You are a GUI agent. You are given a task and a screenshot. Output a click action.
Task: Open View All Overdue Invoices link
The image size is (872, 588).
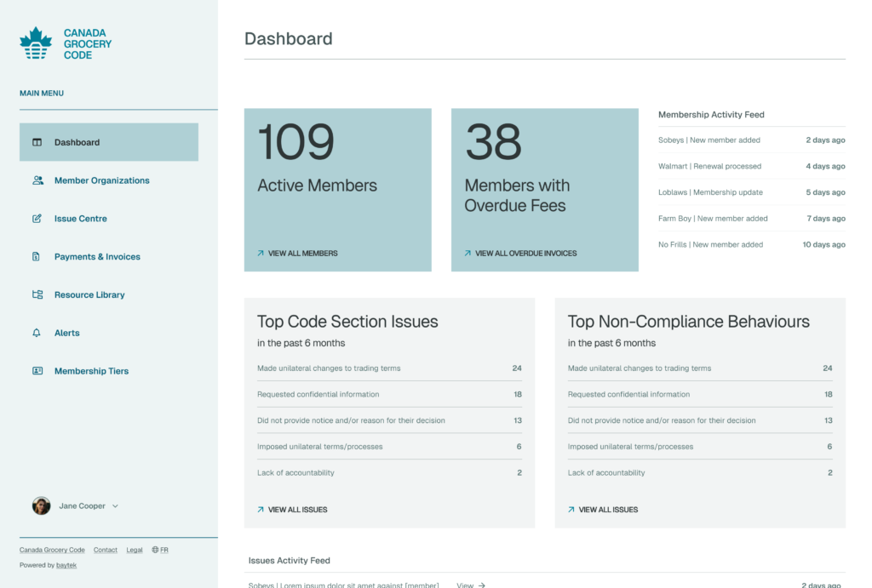525,254
